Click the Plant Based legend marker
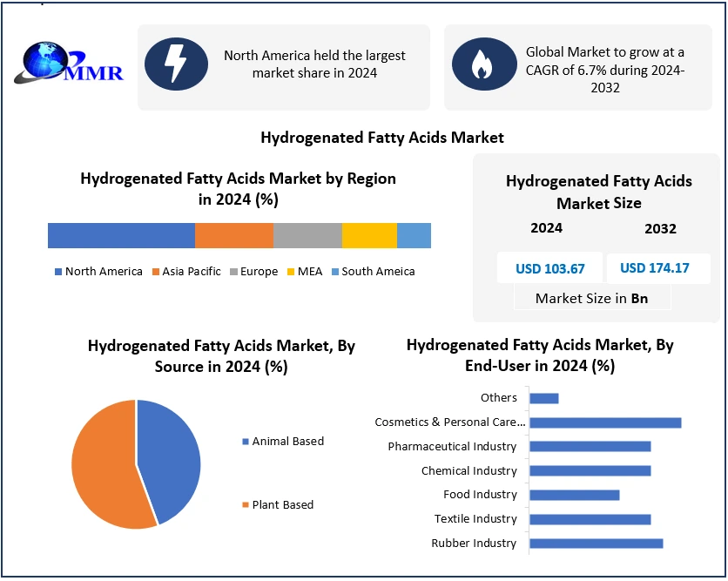 click(245, 505)
